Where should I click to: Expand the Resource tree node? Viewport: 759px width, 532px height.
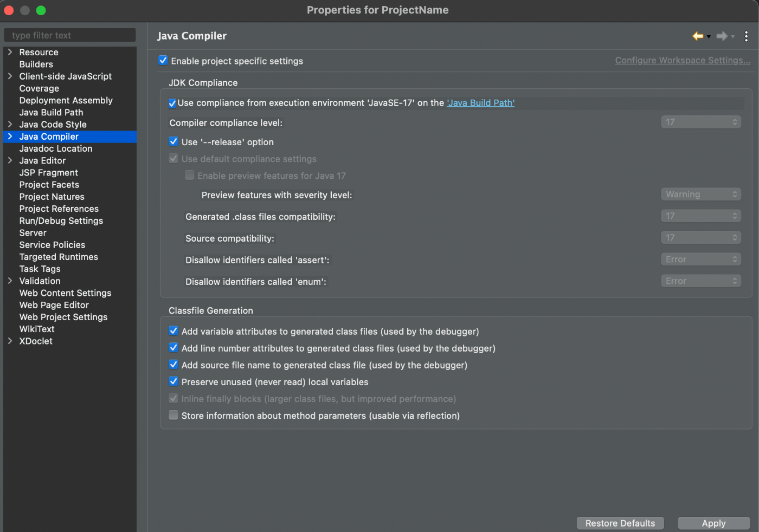pos(10,52)
